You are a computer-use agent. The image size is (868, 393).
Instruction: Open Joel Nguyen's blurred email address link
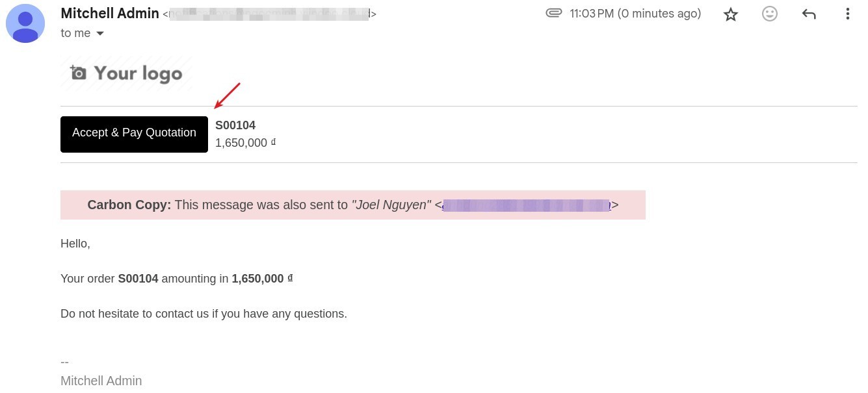click(x=526, y=205)
